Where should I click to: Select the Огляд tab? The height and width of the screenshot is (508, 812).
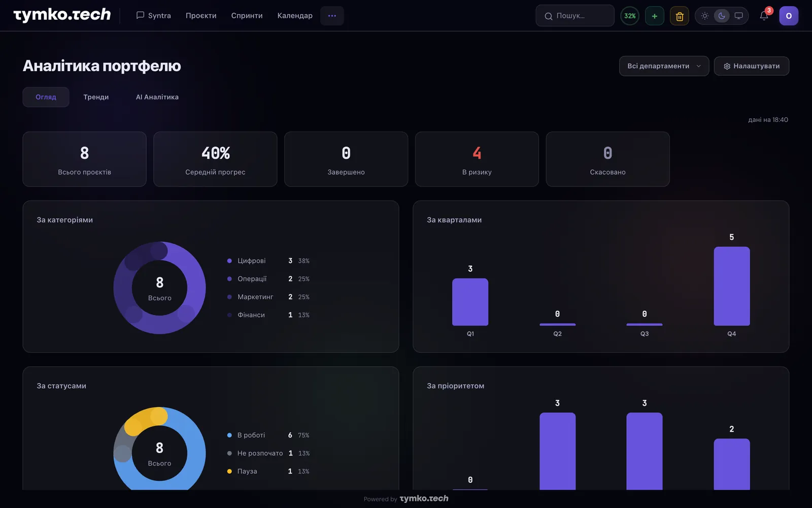click(46, 97)
